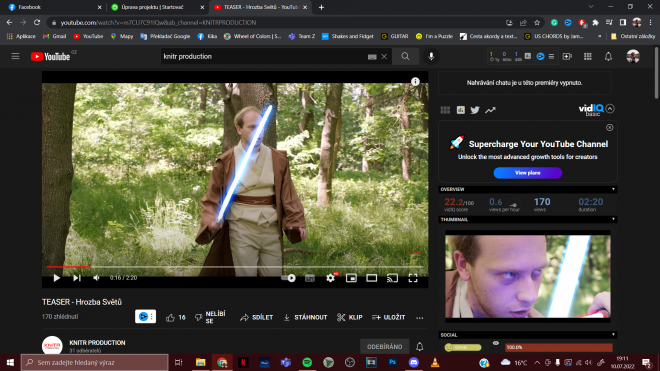Collapse the THUMBNAIL section
The width and height of the screenshot is (660, 371).
point(613,219)
